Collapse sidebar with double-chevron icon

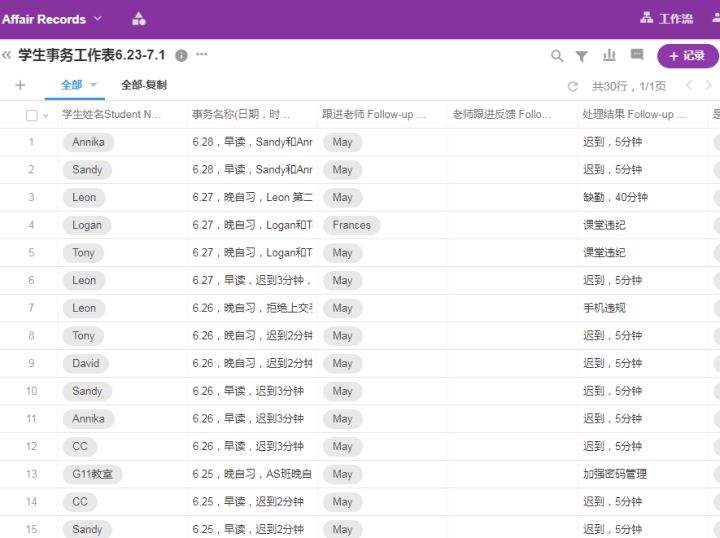click(7, 55)
